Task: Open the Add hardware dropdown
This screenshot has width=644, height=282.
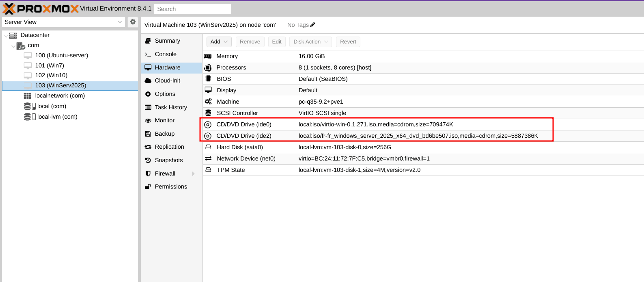Action: click(219, 42)
